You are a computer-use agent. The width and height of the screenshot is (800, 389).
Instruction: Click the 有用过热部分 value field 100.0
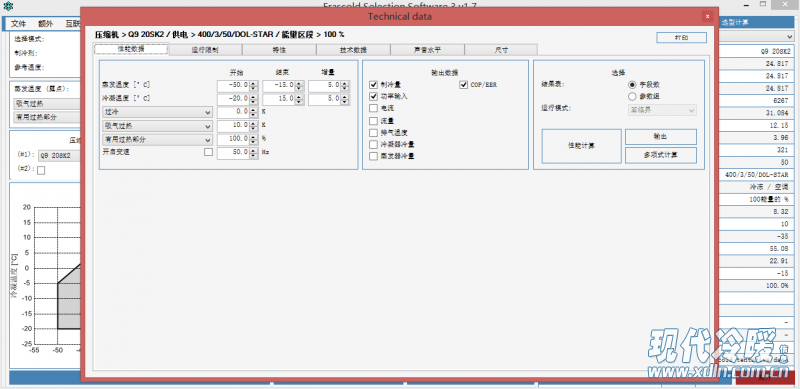click(233, 139)
